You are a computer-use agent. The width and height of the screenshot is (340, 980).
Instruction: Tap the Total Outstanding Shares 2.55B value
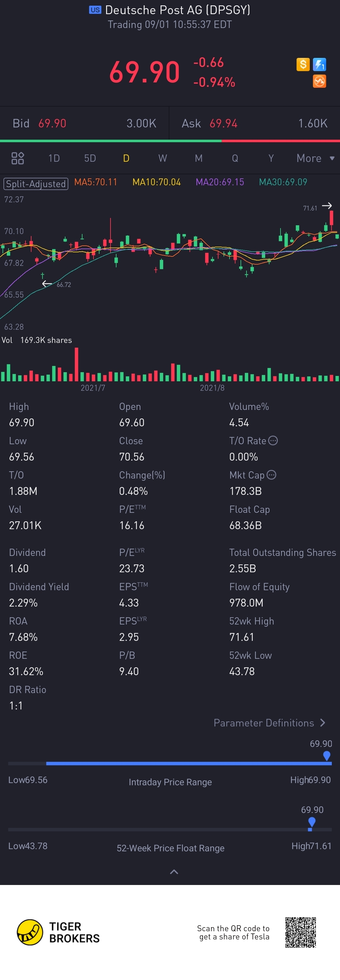pos(242,568)
